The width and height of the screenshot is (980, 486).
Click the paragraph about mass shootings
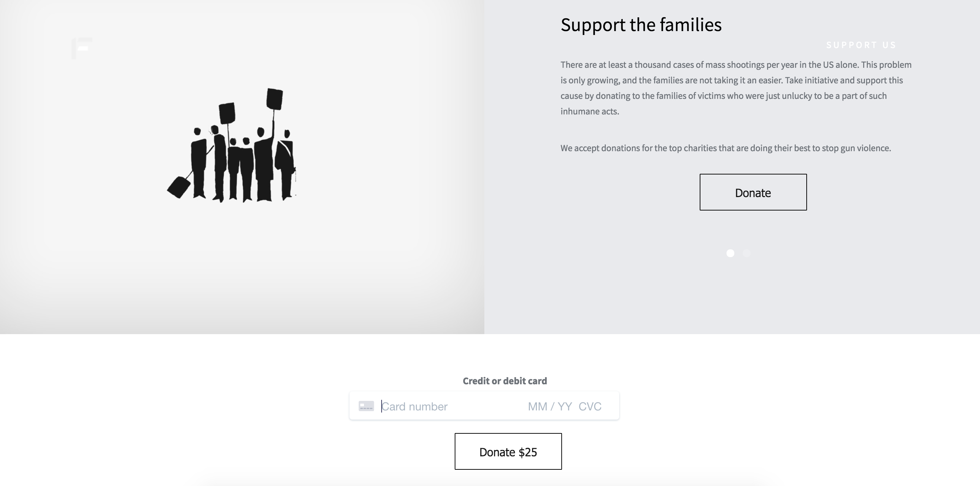(736, 88)
